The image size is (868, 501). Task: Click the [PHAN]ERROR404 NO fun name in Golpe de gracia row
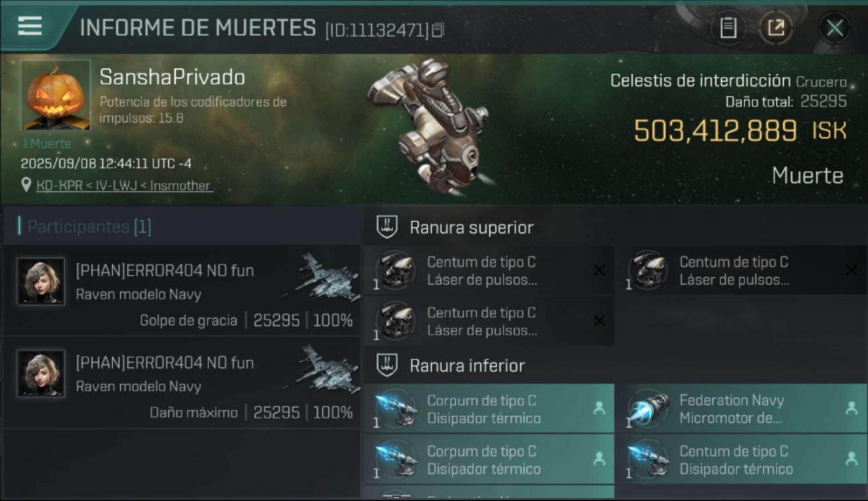coord(165,271)
